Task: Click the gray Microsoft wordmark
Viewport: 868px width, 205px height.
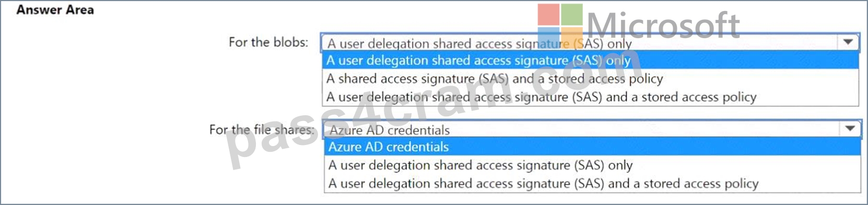Action: click(x=663, y=25)
